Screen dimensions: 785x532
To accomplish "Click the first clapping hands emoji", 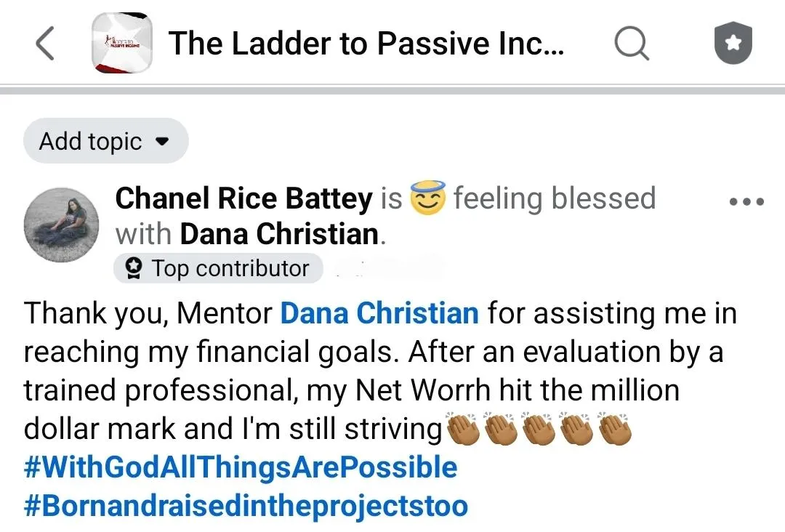I will (x=462, y=429).
